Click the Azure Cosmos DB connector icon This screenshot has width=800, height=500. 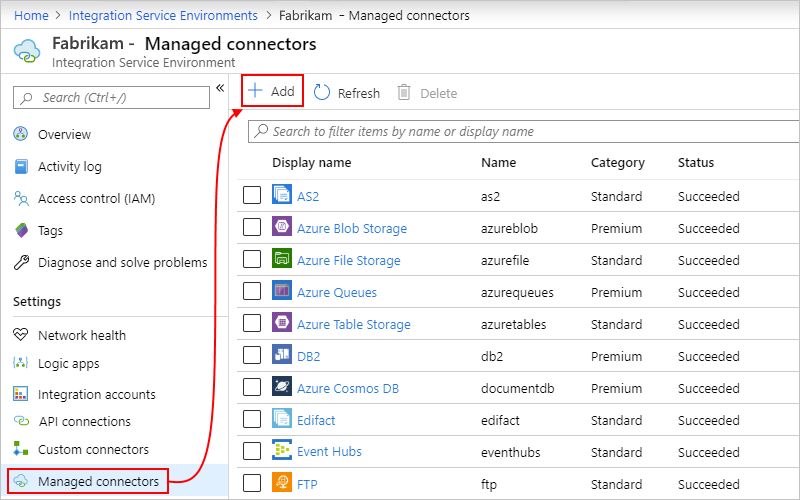point(281,388)
